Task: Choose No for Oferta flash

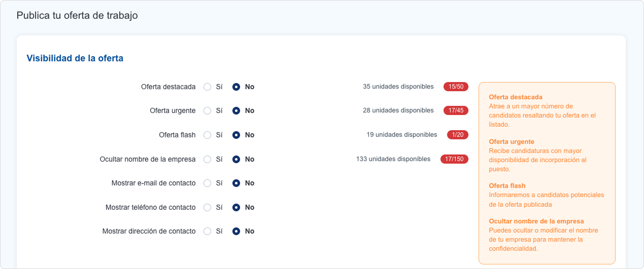Action: [x=236, y=135]
